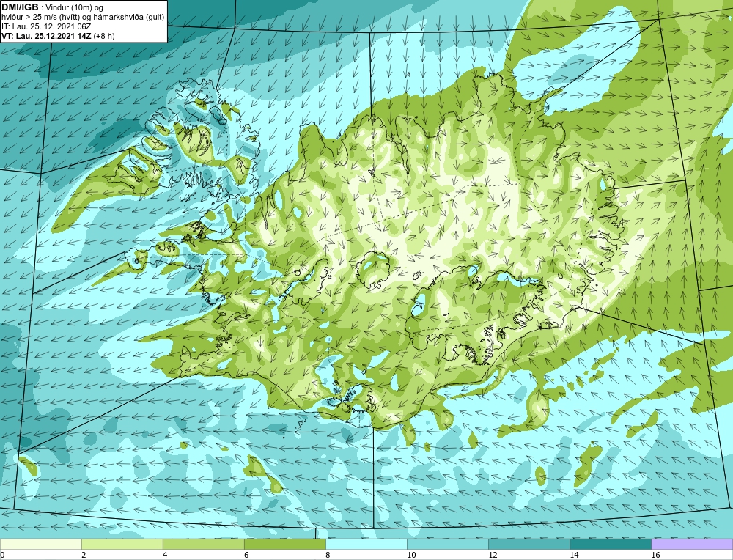The width and height of the screenshot is (733, 560).
Task: Click the green 4–6 m/s legend swatch
Action: pyautogui.click(x=203, y=544)
